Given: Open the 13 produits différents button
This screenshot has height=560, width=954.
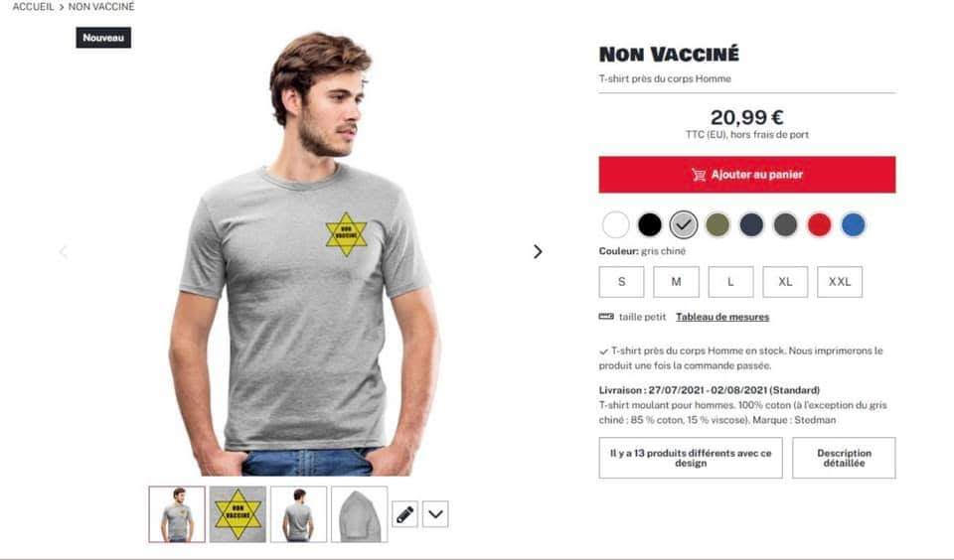Looking at the screenshot, I should coord(691,458).
